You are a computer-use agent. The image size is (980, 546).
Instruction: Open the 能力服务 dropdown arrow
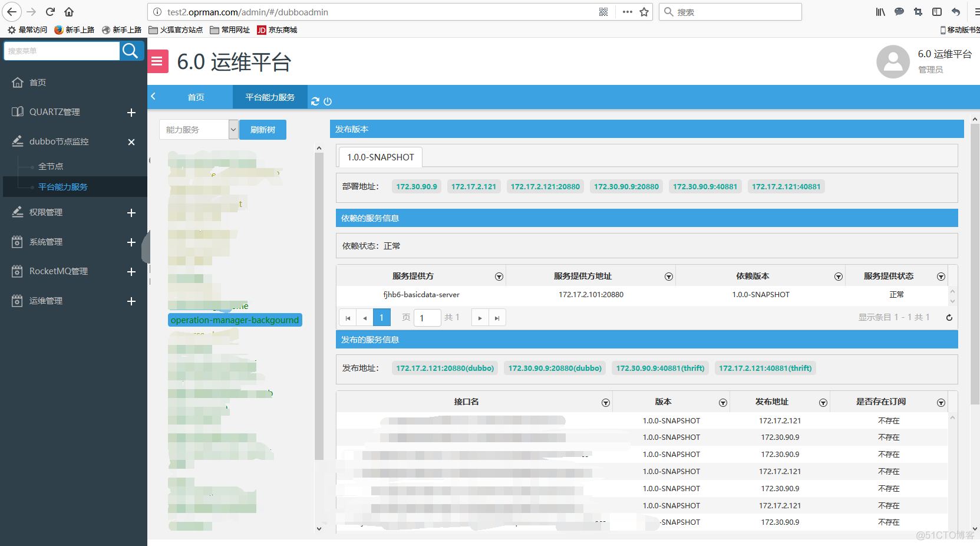pos(233,130)
